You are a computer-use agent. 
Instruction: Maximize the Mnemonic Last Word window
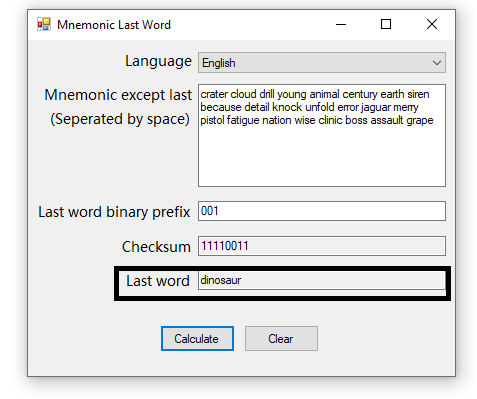pyautogui.click(x=386, y=24)
